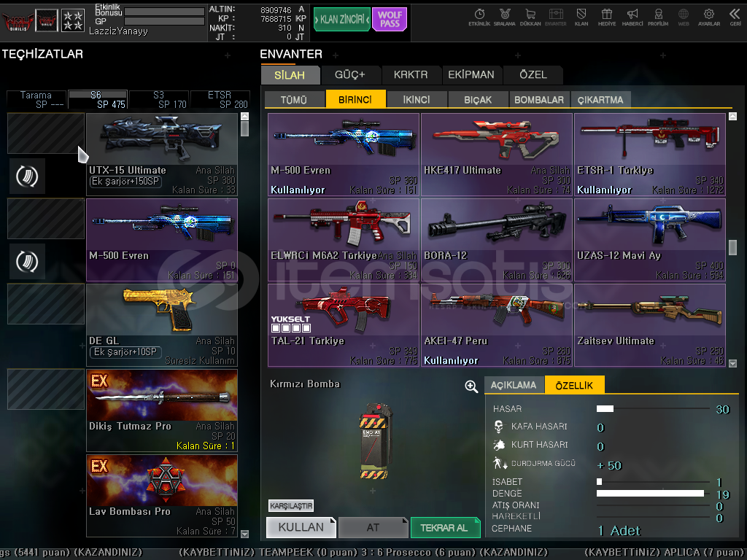Viewport: 747px width, 560px height.
Task: Select the Bombalar filter tab
Action: coord(539,99)
